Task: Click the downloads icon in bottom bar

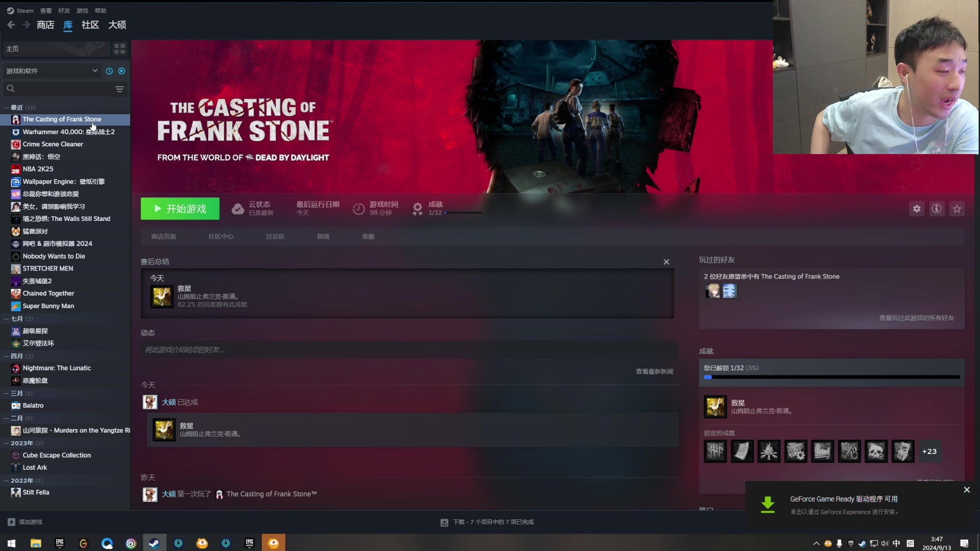Action: click(444, 522)
